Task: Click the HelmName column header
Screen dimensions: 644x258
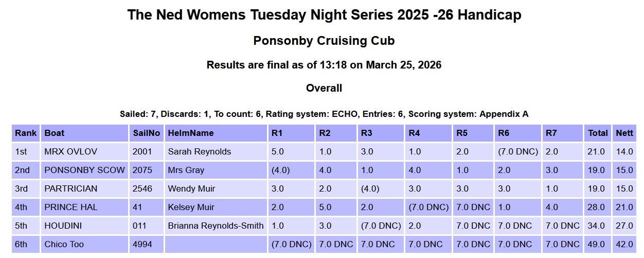Action: 190,133
